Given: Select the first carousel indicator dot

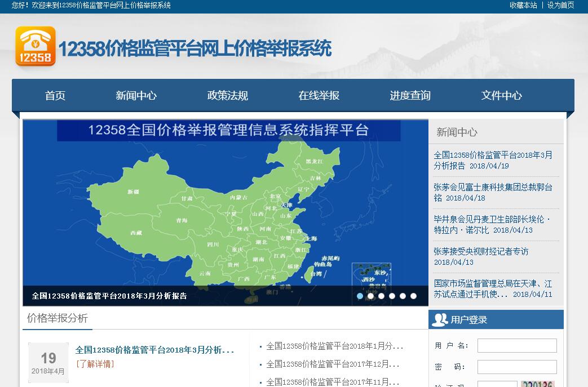Looking at the screenshot, I should coord(360,296).
